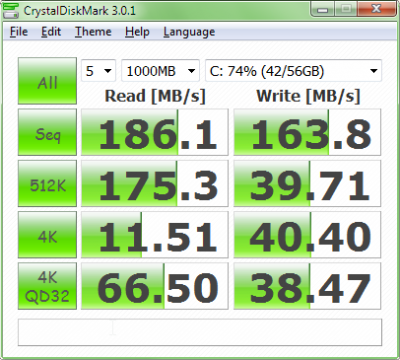Close the CrystalDiskMark window
Image resolution: width=400 pixels, height=360 pixels.
[376, 9]
